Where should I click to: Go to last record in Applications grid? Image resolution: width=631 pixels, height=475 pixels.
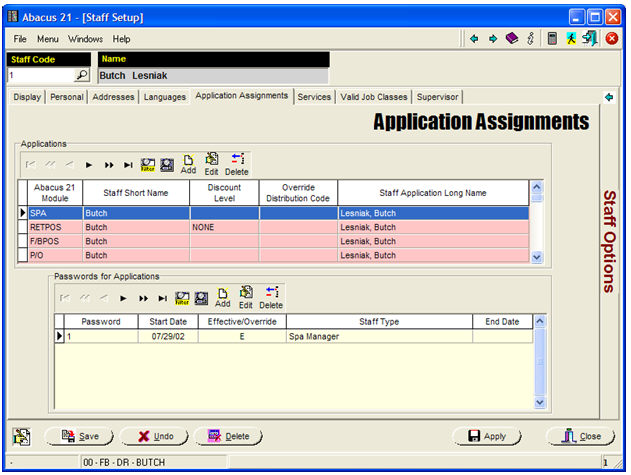point(128,165)
